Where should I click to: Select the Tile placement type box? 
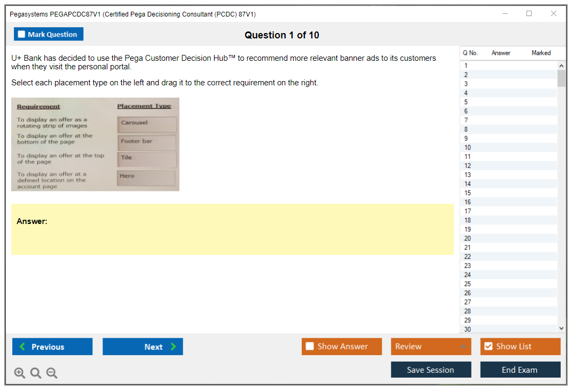(147, 159)
